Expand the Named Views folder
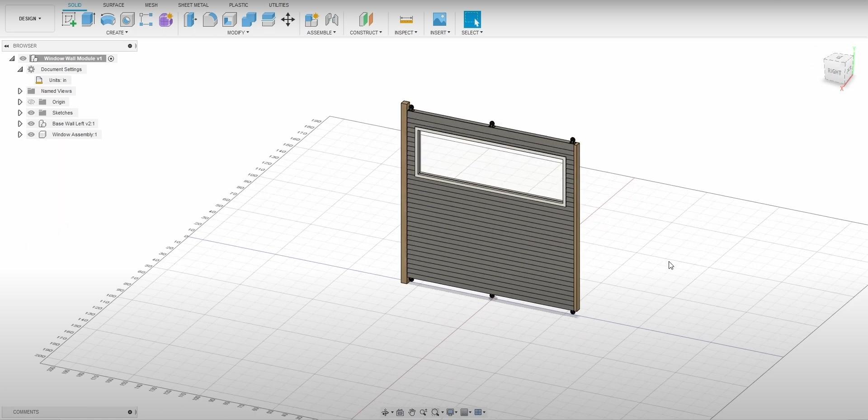The width and height of the screenshot is (868, 420). 20,91
